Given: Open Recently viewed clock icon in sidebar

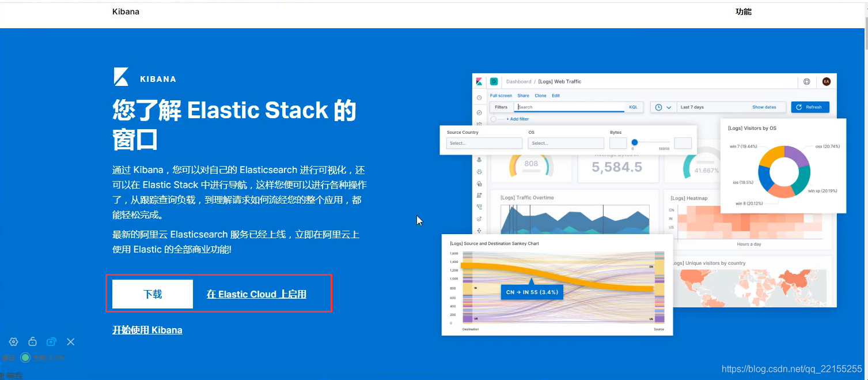Looking at the screenshot, I should pyautogui.click(x=479, y=97).
